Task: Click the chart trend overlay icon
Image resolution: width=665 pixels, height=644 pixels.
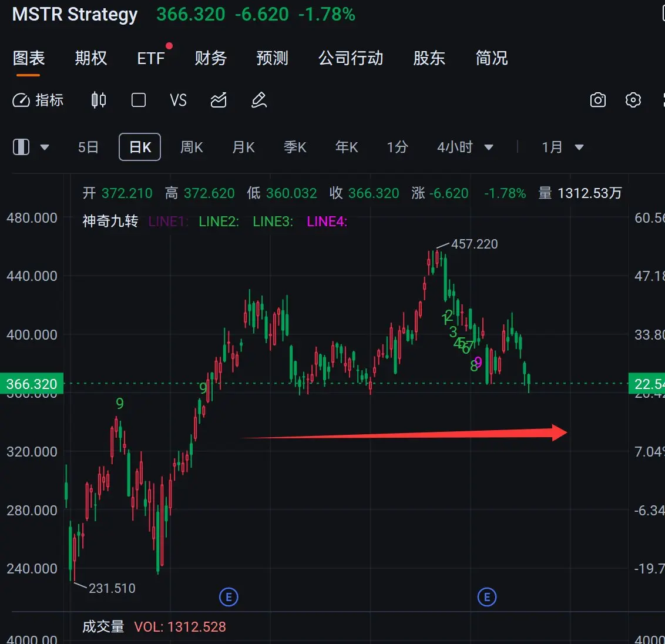Action: pyautogui.click(x=219, y=100)
